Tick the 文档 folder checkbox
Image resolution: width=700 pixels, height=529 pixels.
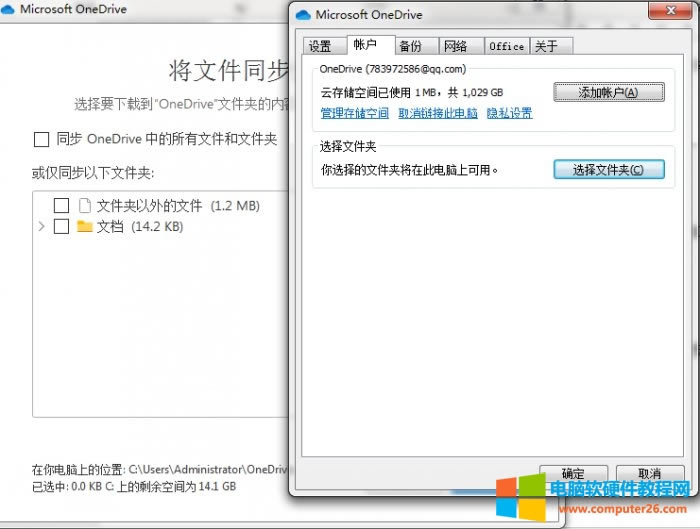coord(61,227)
